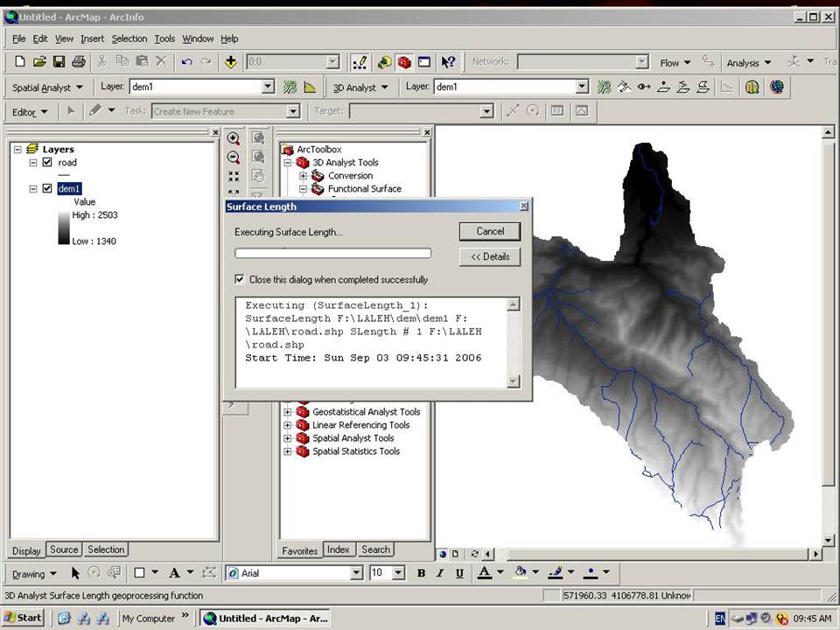Click the Add Data toolbar icon
The image size is (840, 630).
[231, 61]
